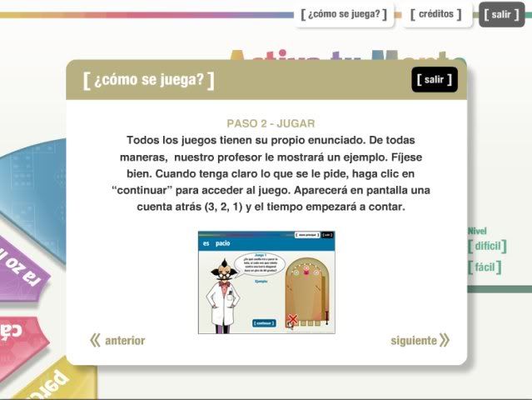The image size is (532, 400).
Task: Click the game example screenshot thumbnail
Action: click(266, 282)
